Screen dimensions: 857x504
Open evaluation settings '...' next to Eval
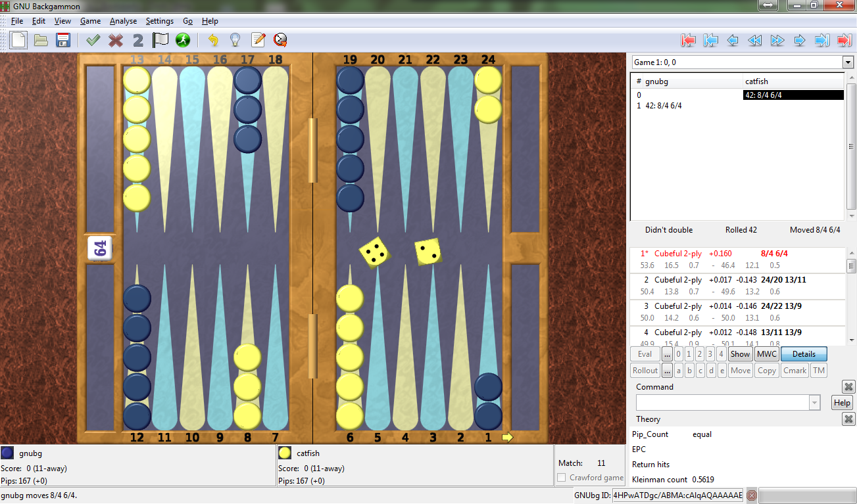pos(667,354)
